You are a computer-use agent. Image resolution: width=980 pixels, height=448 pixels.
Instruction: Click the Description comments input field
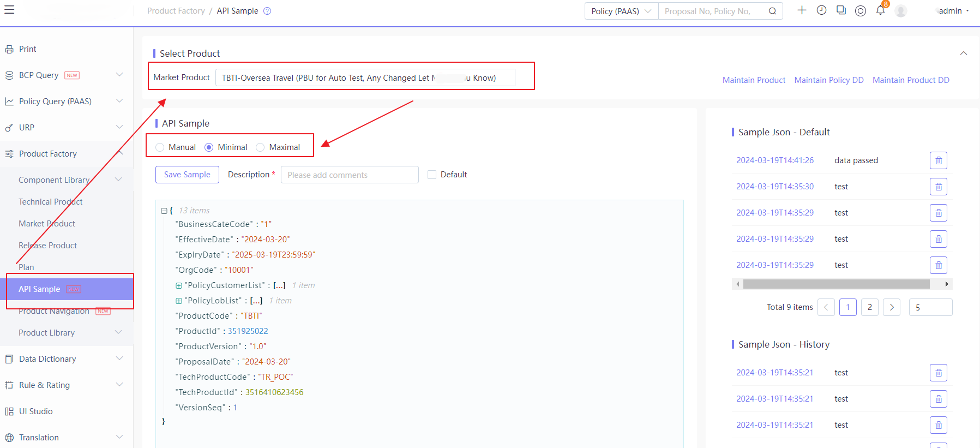tap(350, 175)
